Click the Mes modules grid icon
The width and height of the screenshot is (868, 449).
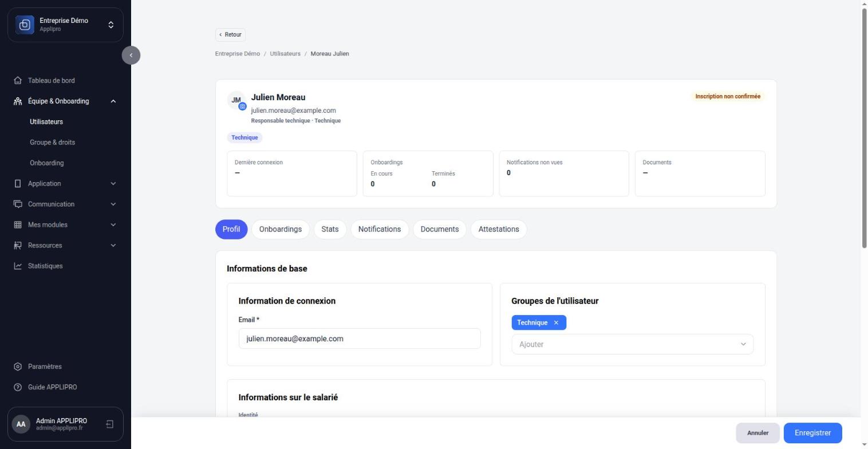[x=18, y=225]
